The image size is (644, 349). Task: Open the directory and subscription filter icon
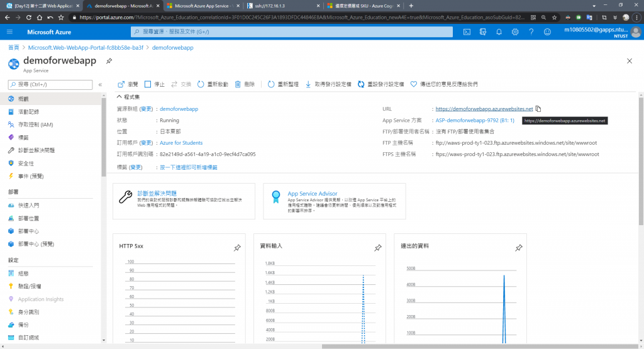click(x=483, y=31)
